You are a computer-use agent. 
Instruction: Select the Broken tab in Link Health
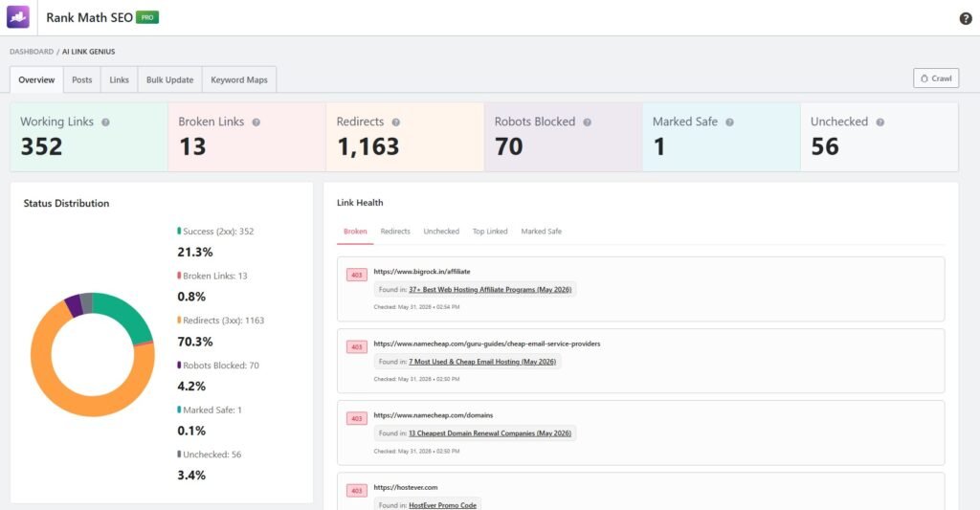click(355, 232)
